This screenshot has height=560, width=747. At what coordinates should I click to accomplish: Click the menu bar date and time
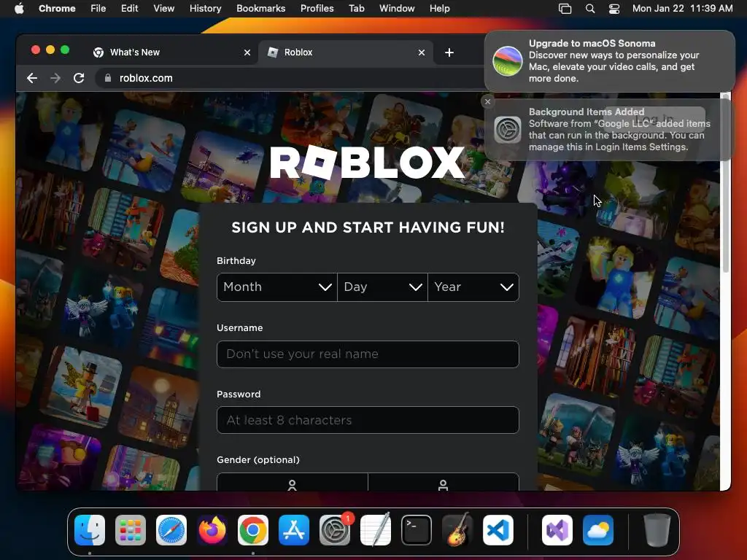(x=682, y=9)
